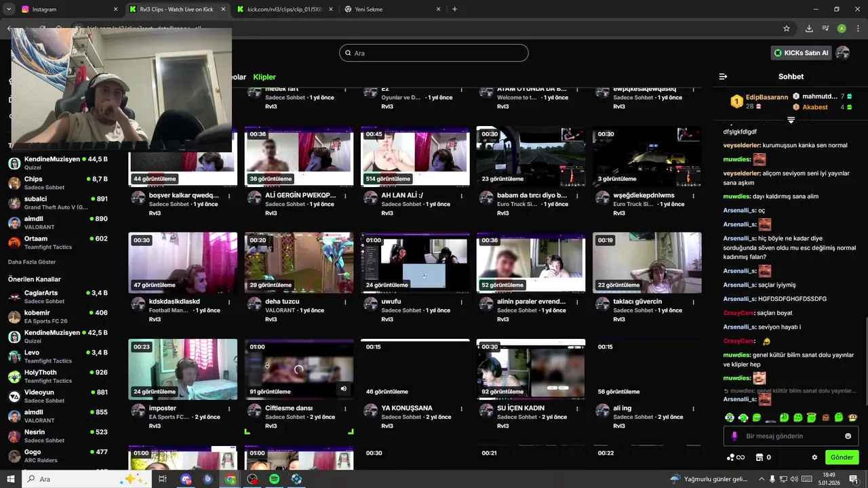This screenshot has width=868, height=488.
Task: Show hidden system tray icons chevron
Action: coord(761,479)
